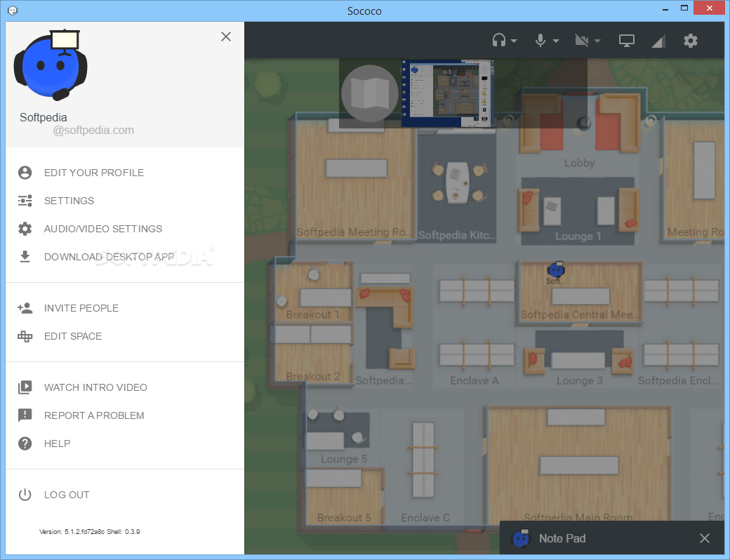Click the floor plan icon beside Edit Space
The height and width of the screenshot is (560, 730).
pos(25,336)
